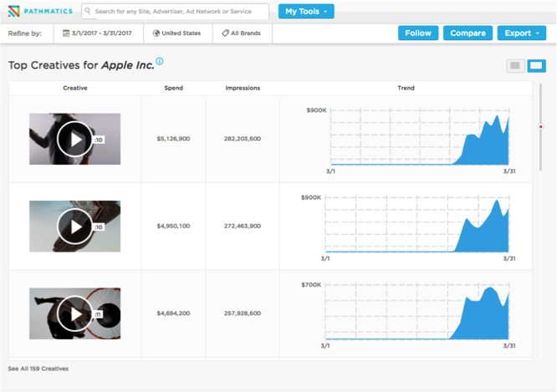This screenshot has height=392, width=557.
Task: Click the info icon beside Apple Inc.
Action: (160, 61)
